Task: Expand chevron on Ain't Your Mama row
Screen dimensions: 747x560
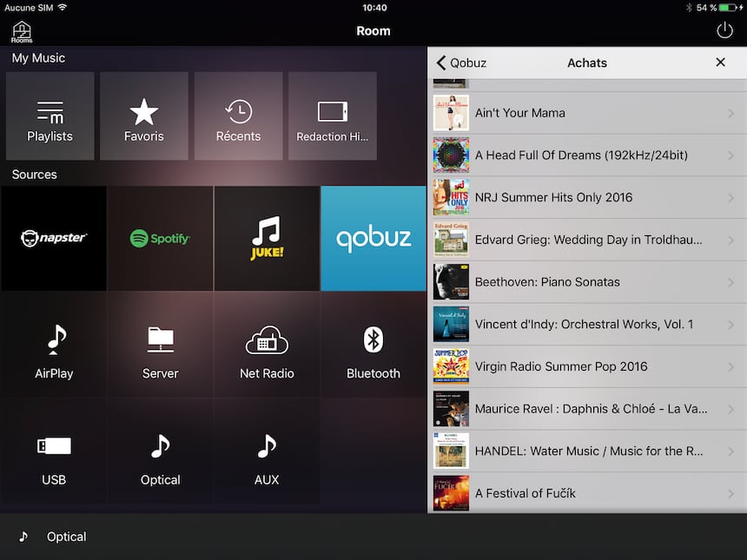Action: point(730,114)
